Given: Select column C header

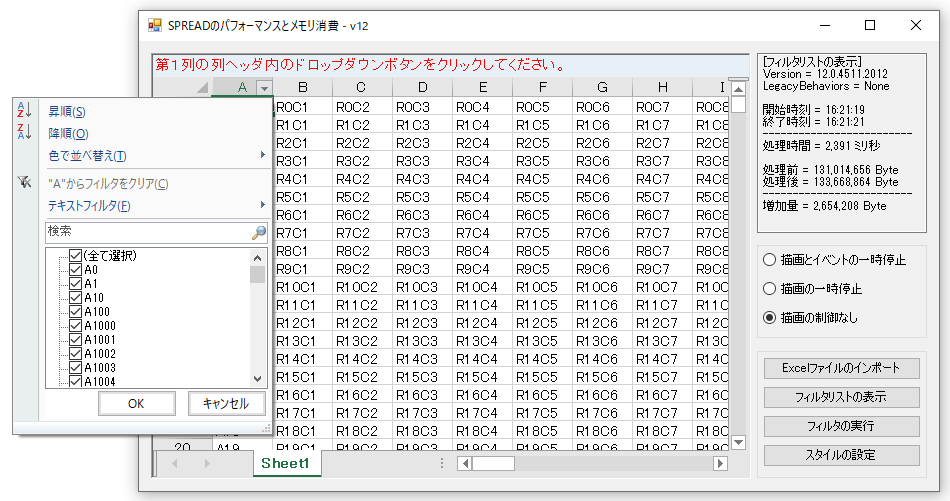Looking at the screenshot, I should tap(362, 88).
